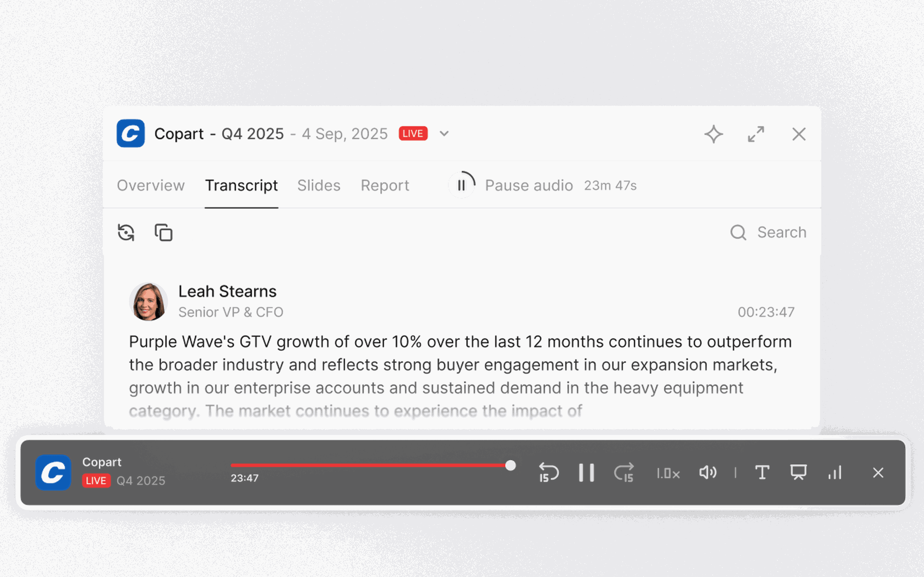924x577 pixels.
Task: Skip forward 15 seconds
Action: (x=624, y=472)
